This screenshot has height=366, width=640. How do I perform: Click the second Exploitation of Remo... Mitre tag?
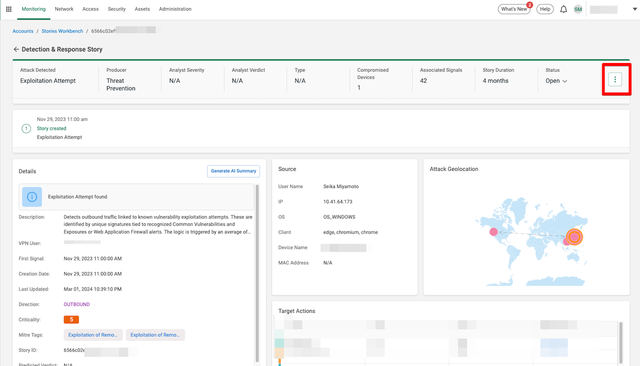point(155,335)
